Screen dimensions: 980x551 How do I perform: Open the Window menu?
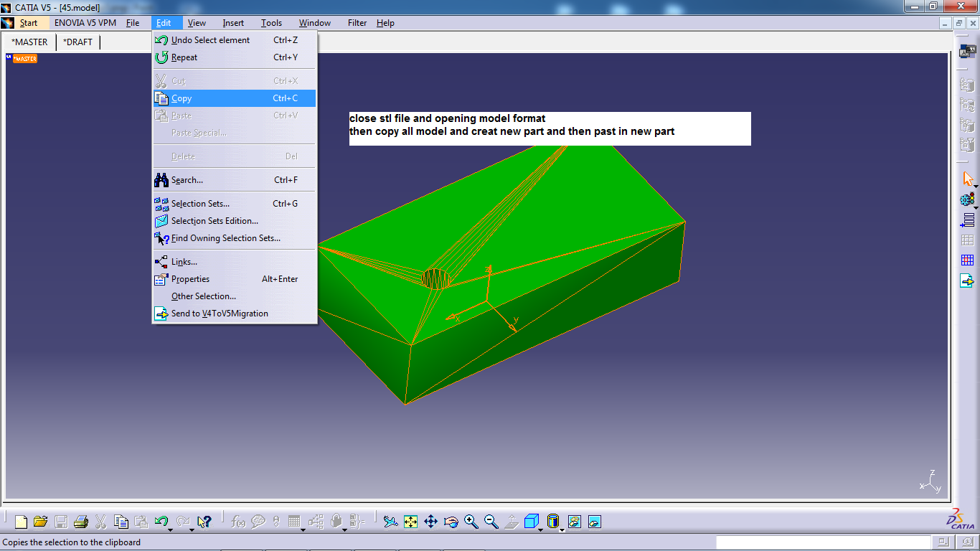[x=315, y=23]
